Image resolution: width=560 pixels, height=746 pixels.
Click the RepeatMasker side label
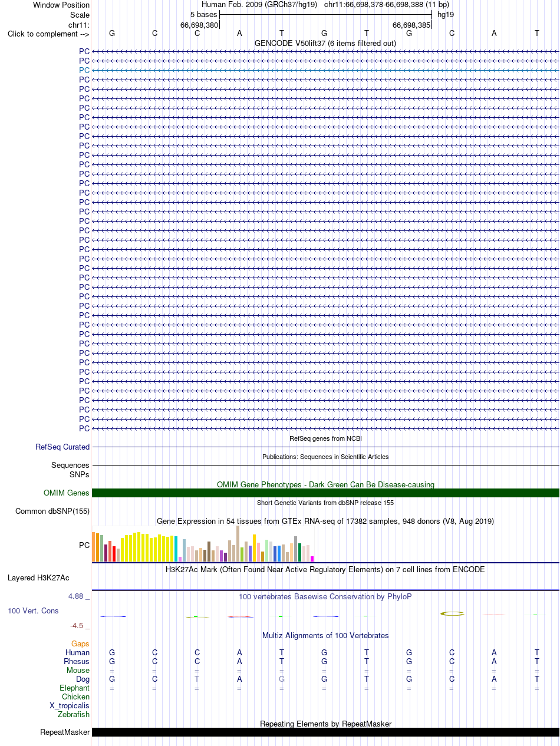pos(65,732)
